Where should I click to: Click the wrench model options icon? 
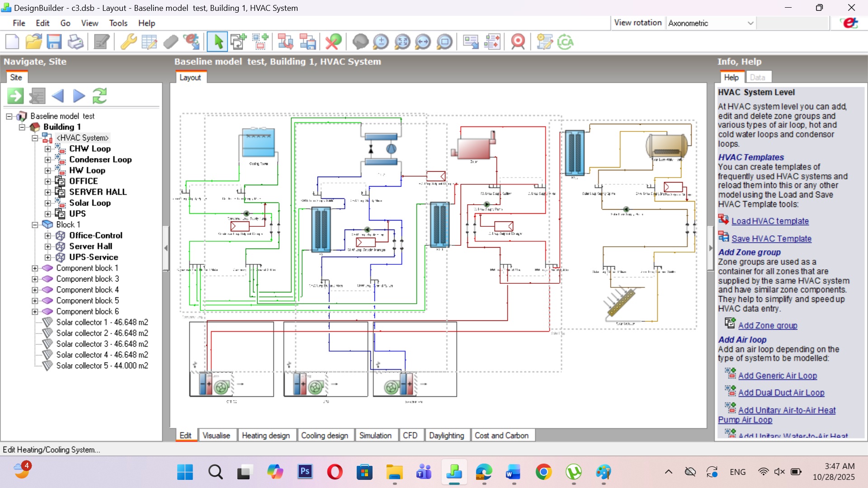pos(128,42)
